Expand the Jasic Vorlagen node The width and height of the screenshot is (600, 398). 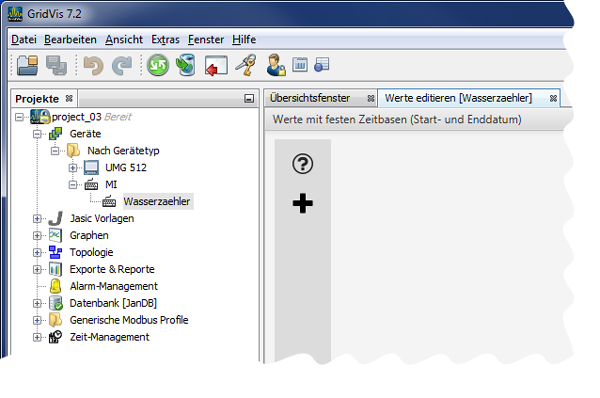tap(37, 219)
